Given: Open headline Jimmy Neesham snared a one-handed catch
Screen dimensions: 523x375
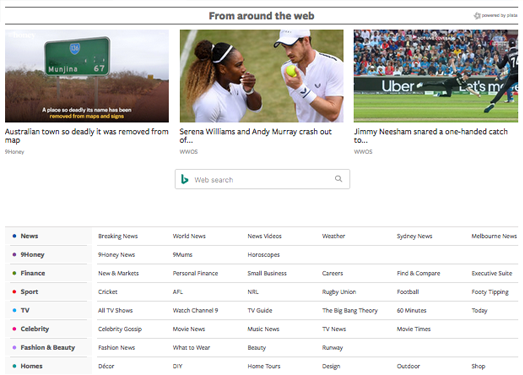Looking at the screenshot, I should pos(431,136).
